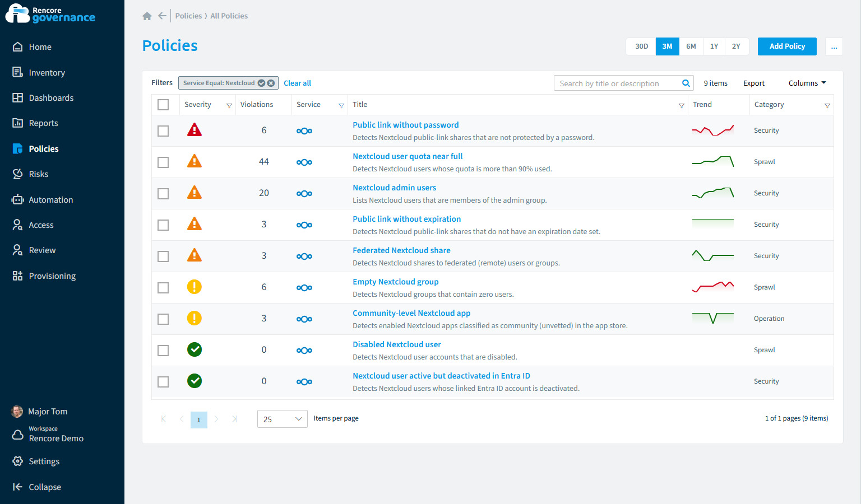Image resolution: width=861 pixels, height=504 pixels.
Task: Click Clear all filters link
Action: click(x=297, y=83)
